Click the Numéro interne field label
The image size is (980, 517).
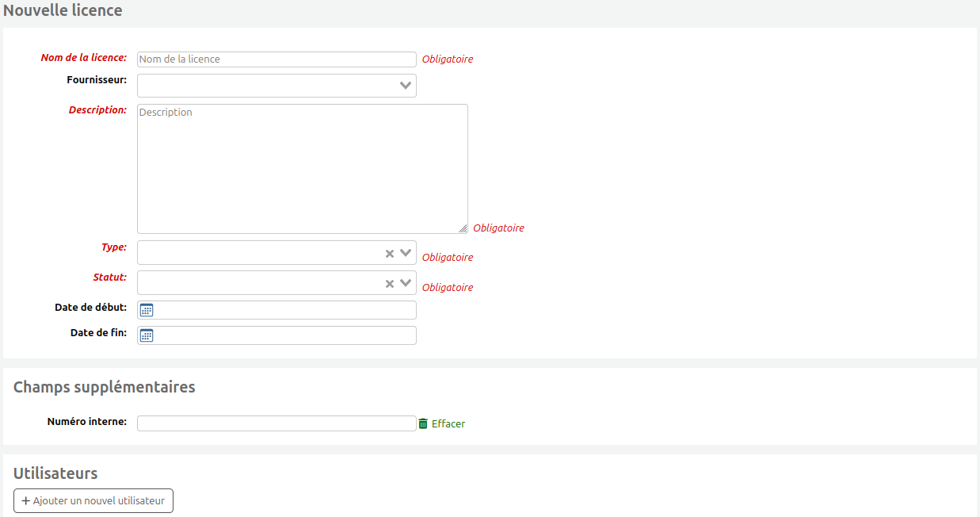87,422
